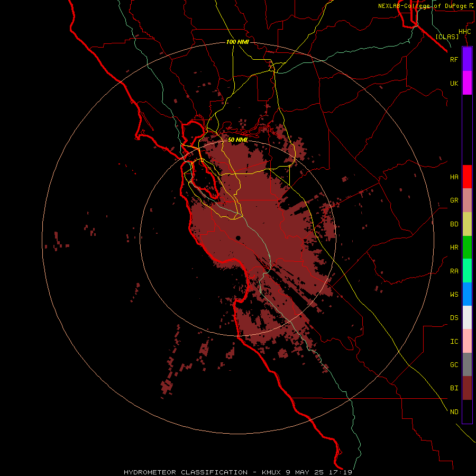Click the UK legend label
476x476 pixels.
point(454,83)
